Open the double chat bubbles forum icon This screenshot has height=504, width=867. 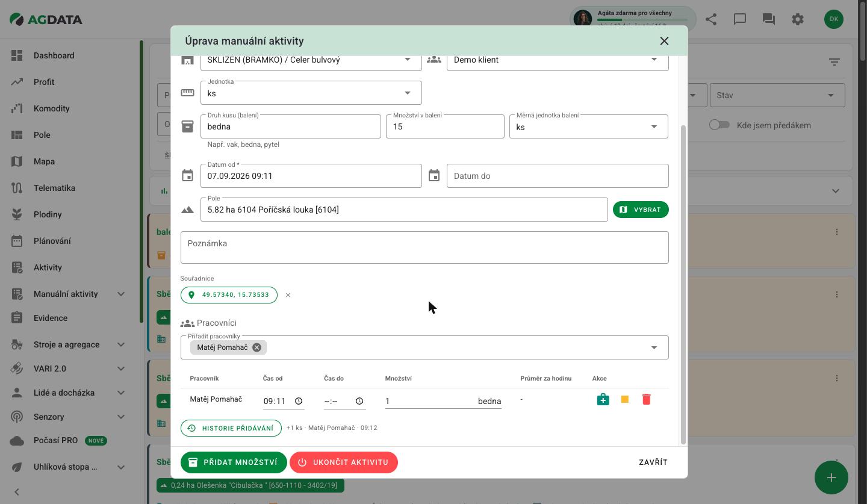(x=769, y=19)
